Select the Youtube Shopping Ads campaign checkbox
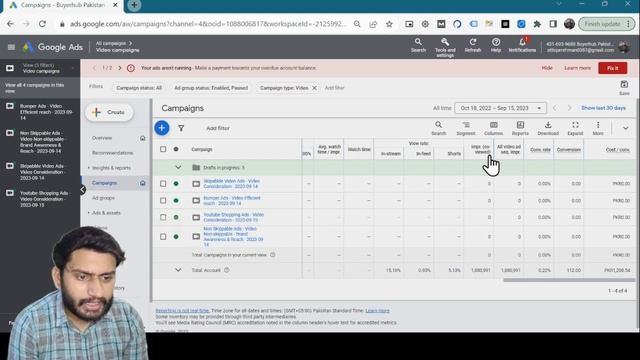This screenshot has width=640, height=360. pyautogui.click(x=163, y=217)
